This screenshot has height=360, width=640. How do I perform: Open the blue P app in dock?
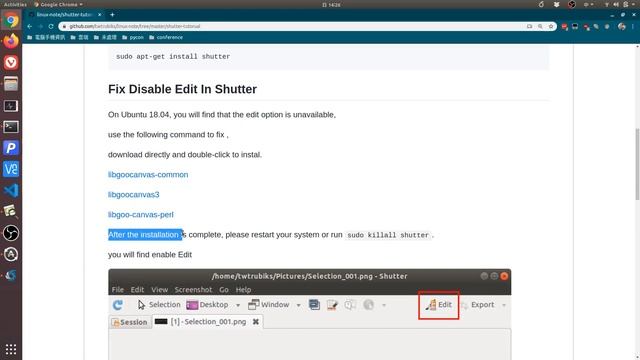point(11,148)
